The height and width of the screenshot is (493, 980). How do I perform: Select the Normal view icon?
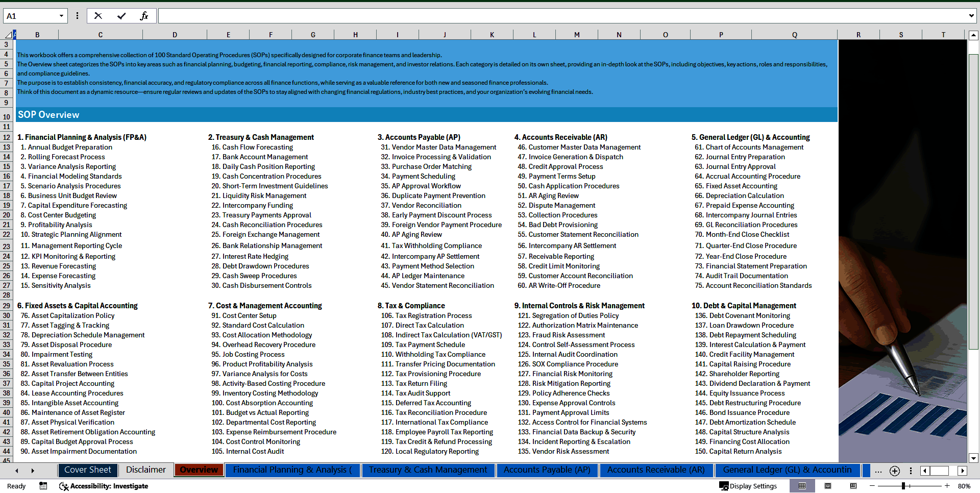802,486
